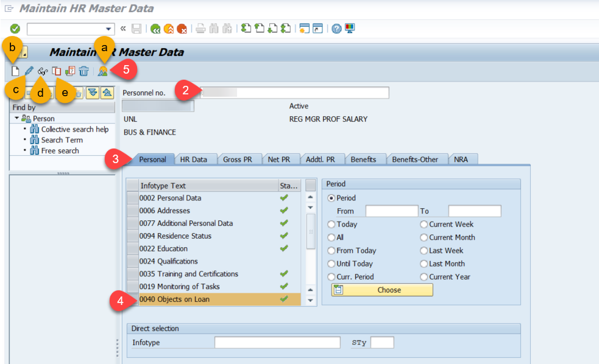Select the Current Month radio button
599x364 pixels.
[x=424, y=237]
